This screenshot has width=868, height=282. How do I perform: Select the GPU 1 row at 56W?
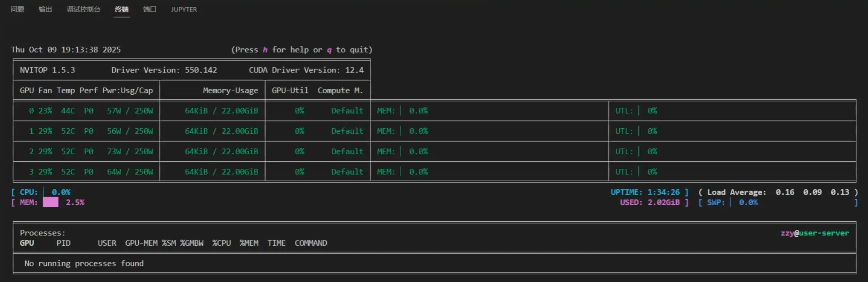[x=91, y=131]
